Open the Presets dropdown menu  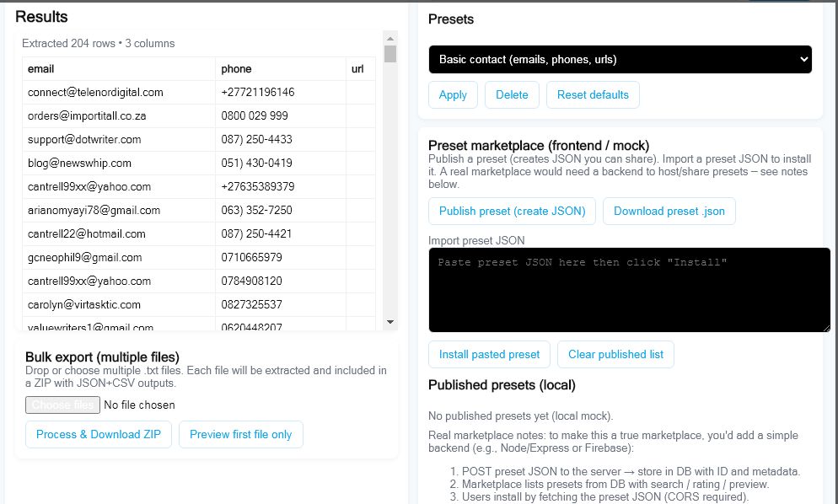click(x=620, y=60)
